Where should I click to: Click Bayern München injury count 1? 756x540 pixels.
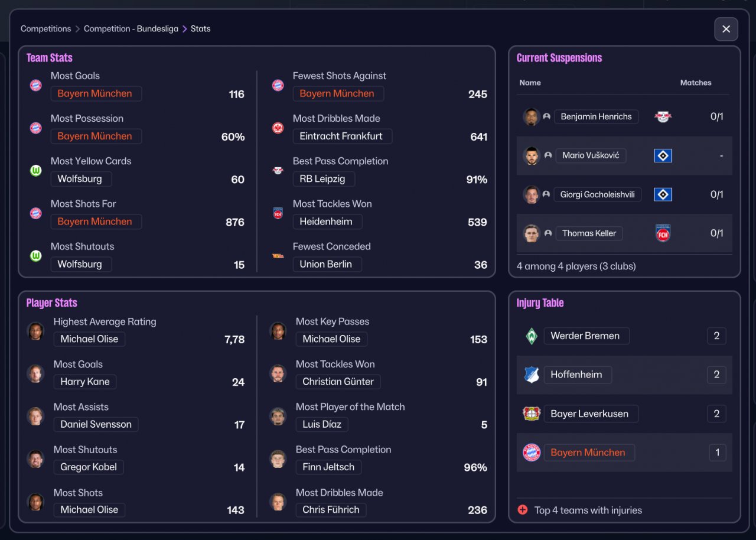point(718,453)
